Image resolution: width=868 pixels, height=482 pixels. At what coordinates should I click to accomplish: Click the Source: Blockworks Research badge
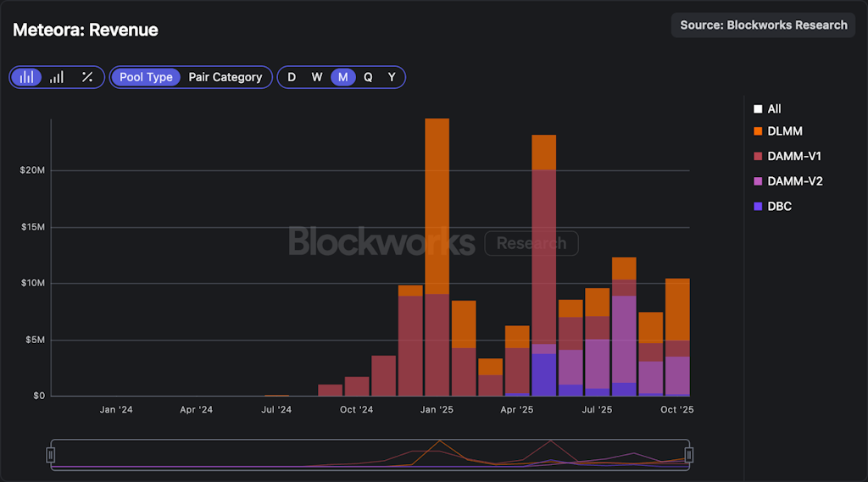pos(763,25)
